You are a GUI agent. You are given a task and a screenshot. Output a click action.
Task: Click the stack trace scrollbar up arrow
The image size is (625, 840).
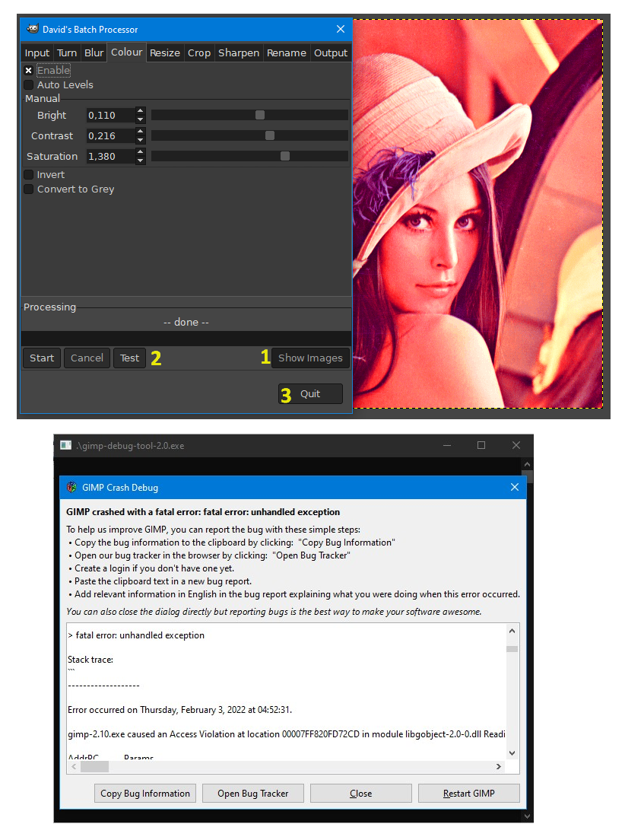point(512,631)
